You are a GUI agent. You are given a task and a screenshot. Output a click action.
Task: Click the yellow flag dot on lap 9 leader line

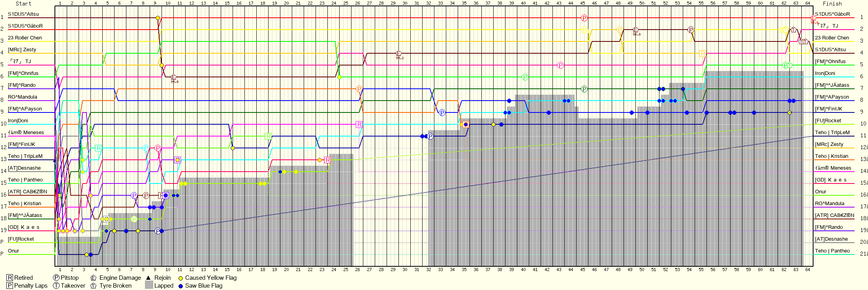[158, 18]
